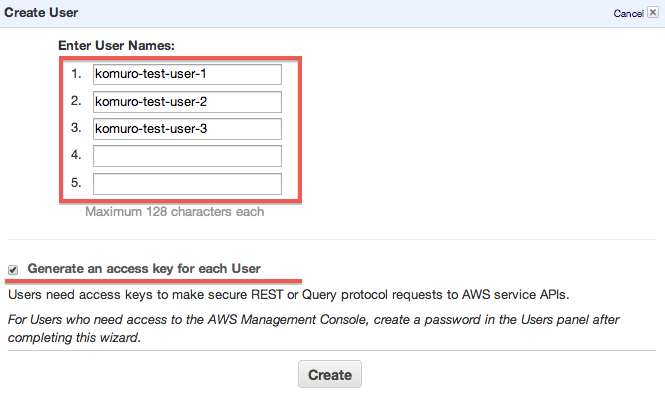Click the 'Maximum 128 characters each' hint
Image resolution: width=665 pixels, height=395 pixels.
coord(174,211)
